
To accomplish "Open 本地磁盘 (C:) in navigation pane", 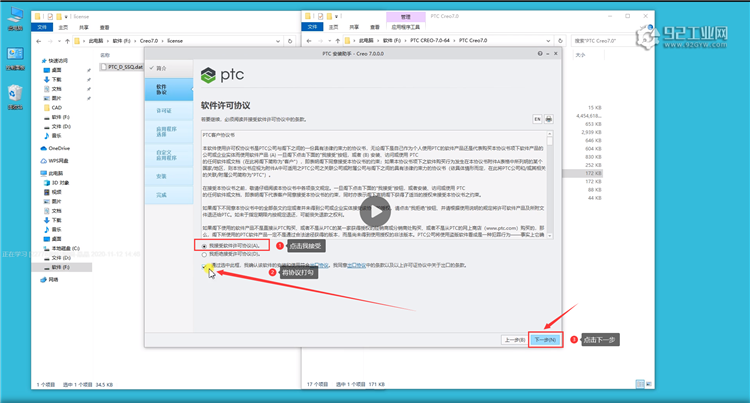I will click(x=62, y=249).
